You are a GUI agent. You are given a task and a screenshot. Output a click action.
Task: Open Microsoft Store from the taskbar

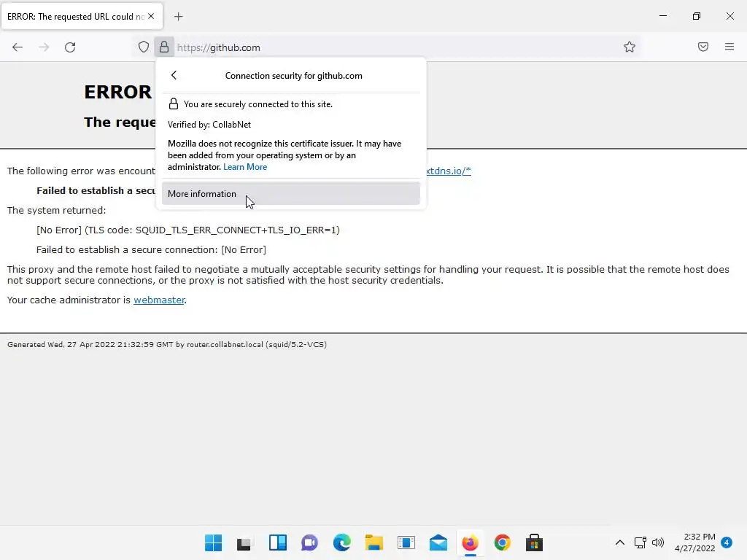(535, 542)
